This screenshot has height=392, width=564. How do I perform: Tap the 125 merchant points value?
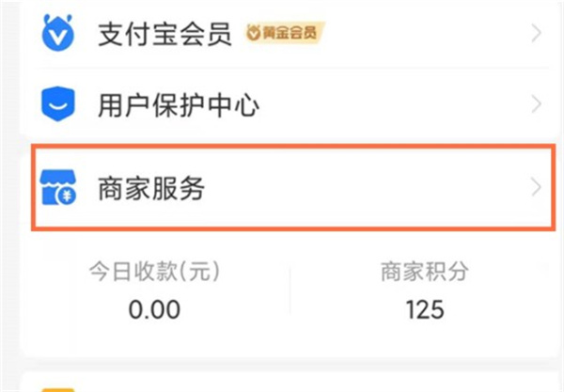click(424, 309)
